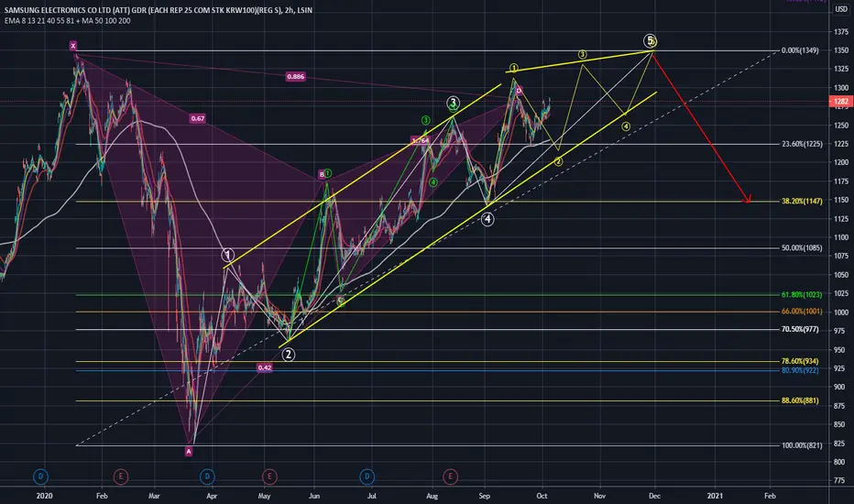Click the 1.764 harmonic ratio label
854x504 pixels.
[420, 140]
